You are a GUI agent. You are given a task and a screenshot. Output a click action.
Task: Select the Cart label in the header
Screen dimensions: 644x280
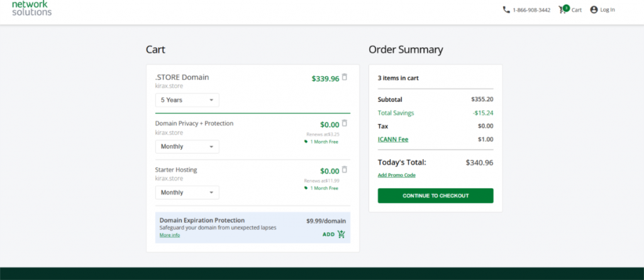click(577, 10)
